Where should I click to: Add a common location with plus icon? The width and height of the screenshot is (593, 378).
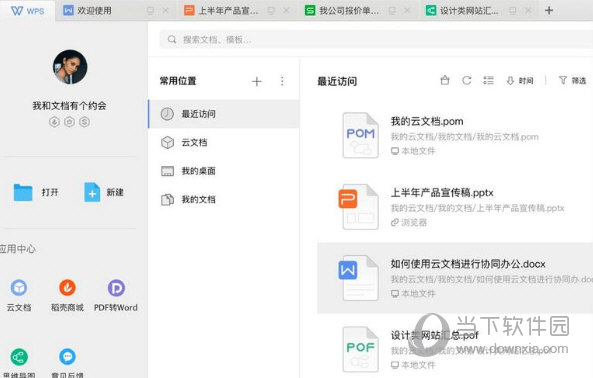point(256,81)
